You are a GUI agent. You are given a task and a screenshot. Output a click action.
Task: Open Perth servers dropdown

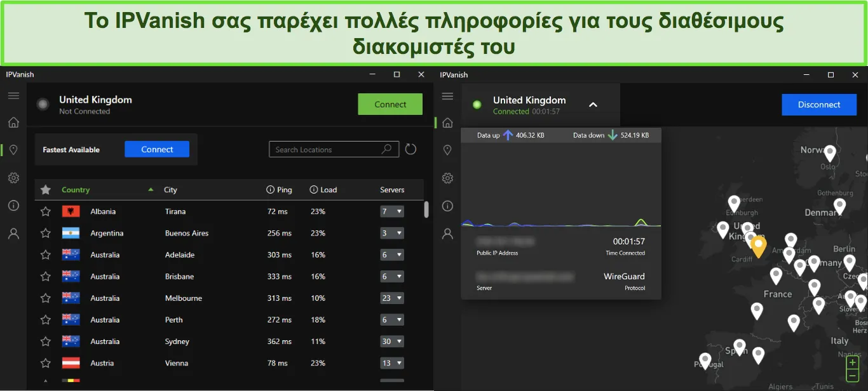tap(392, 320)
